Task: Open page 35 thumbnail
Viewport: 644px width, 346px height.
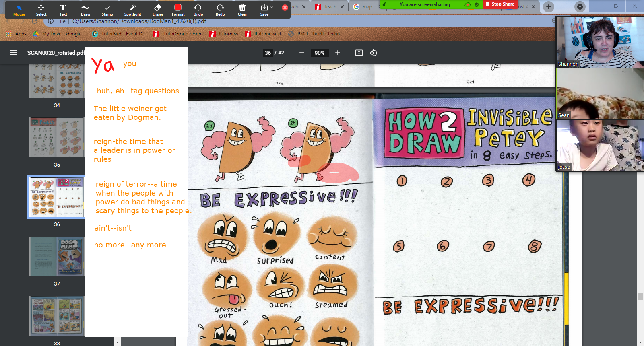Action: tap(57, 138)
